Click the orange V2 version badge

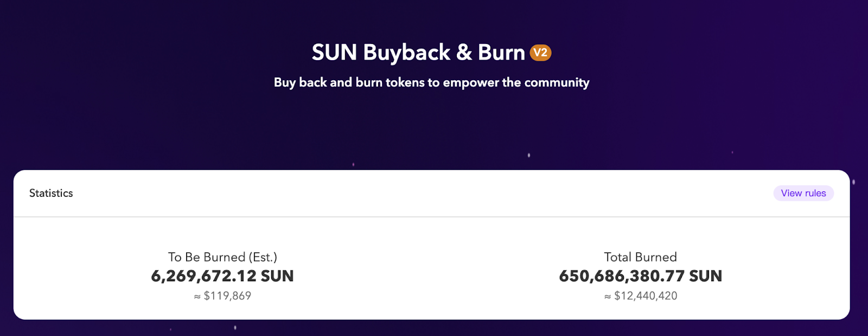point(540,53)
